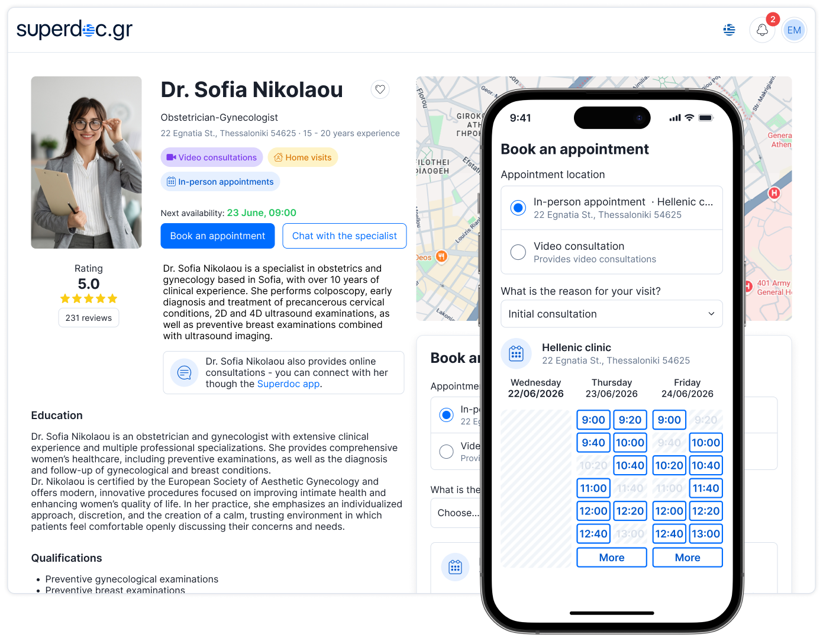Image resolution: width=823 pixels, height=644 pixels.
Task: Select the Home visits tag
Action: coord(303,157)
